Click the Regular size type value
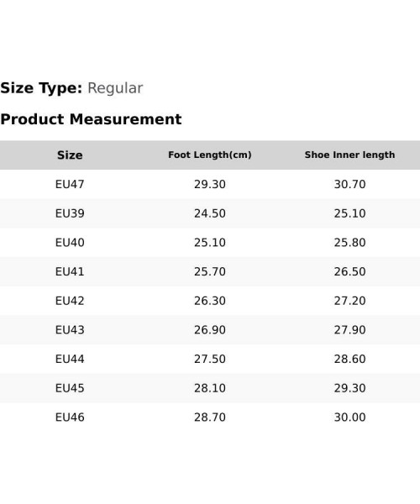 click(x=115, y=88)
